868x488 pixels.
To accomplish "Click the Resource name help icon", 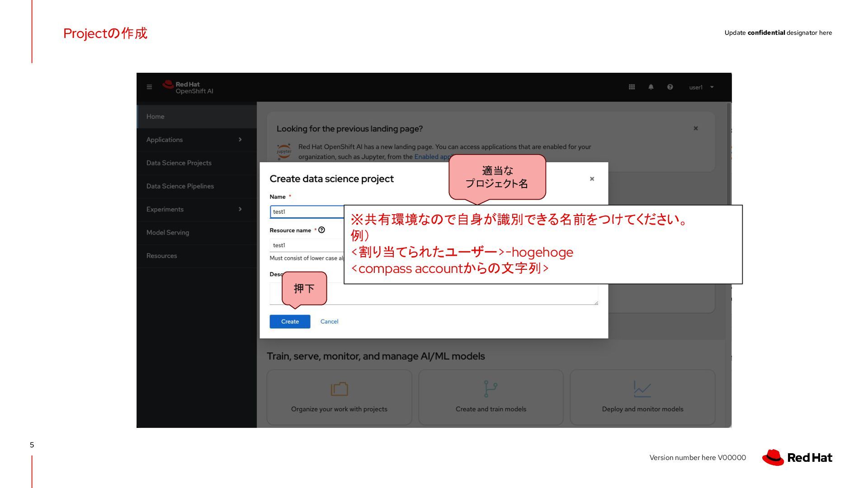I will [322, 230].
